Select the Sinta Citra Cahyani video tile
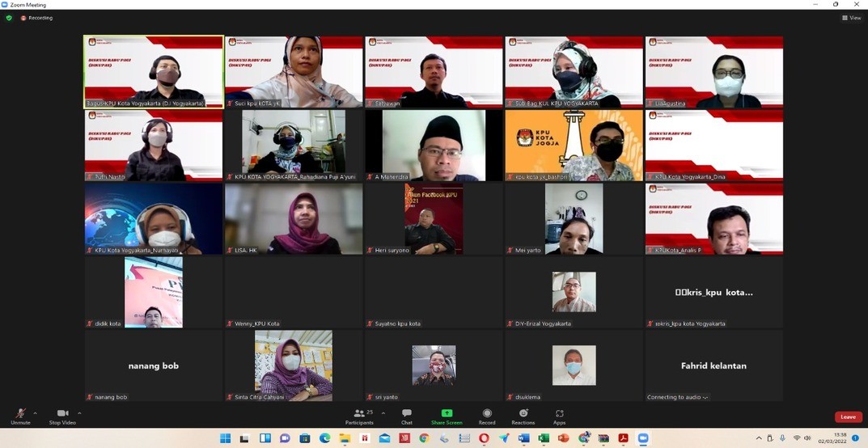 tap(294, 365)
